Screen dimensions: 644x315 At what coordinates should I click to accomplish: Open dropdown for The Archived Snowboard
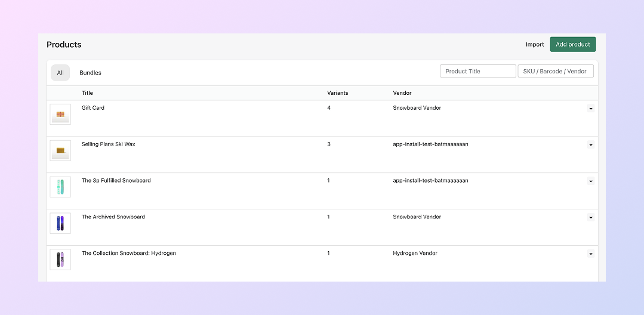(x=591, y=217)
